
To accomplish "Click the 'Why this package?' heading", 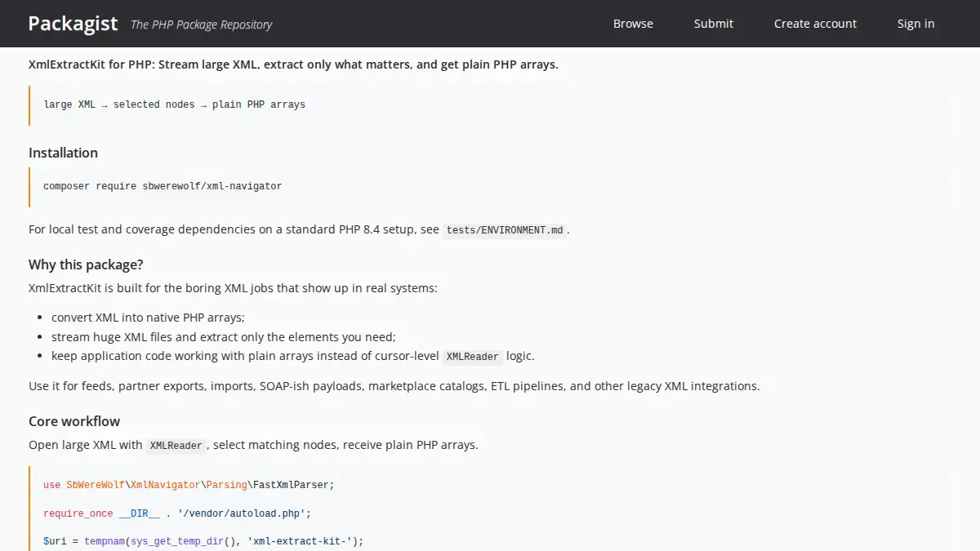I will 85,264.
